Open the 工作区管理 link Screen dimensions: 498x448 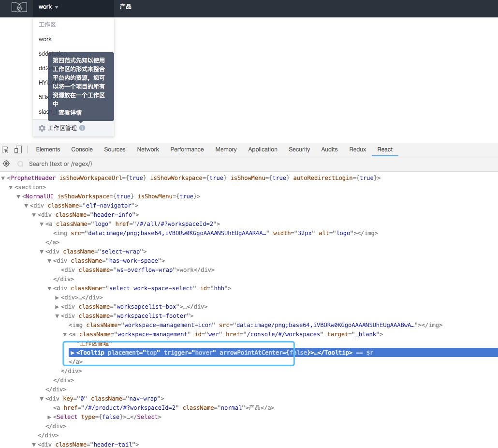(x=62, y=128)
